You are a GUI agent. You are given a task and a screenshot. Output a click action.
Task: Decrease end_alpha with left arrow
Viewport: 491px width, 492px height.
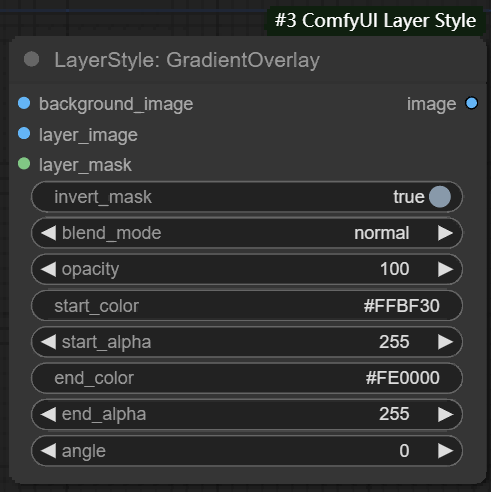[x=49, y=414]
